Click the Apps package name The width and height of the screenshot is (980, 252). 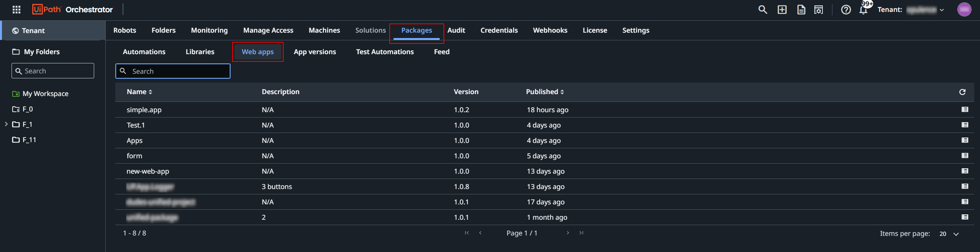(x=135, y=141)
